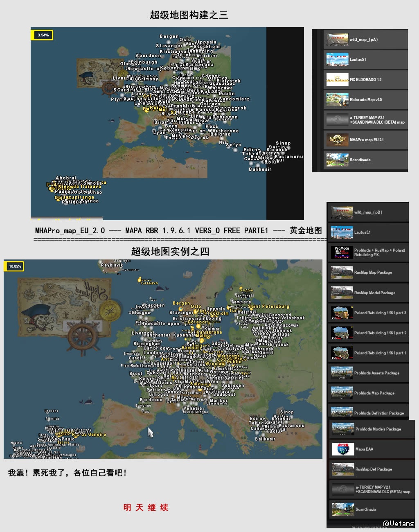The image size is (419, 532).
Task: Select the Bordeaux city label
Action: [x=151, y=400]
